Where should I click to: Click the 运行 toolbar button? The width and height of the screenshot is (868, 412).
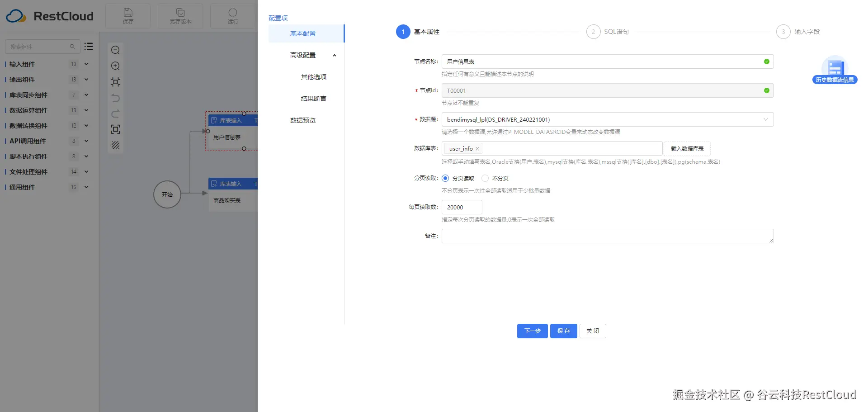233,16
